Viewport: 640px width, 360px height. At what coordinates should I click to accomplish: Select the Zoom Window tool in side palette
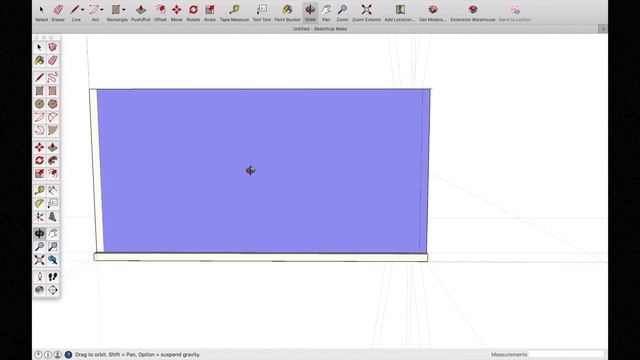52,247
